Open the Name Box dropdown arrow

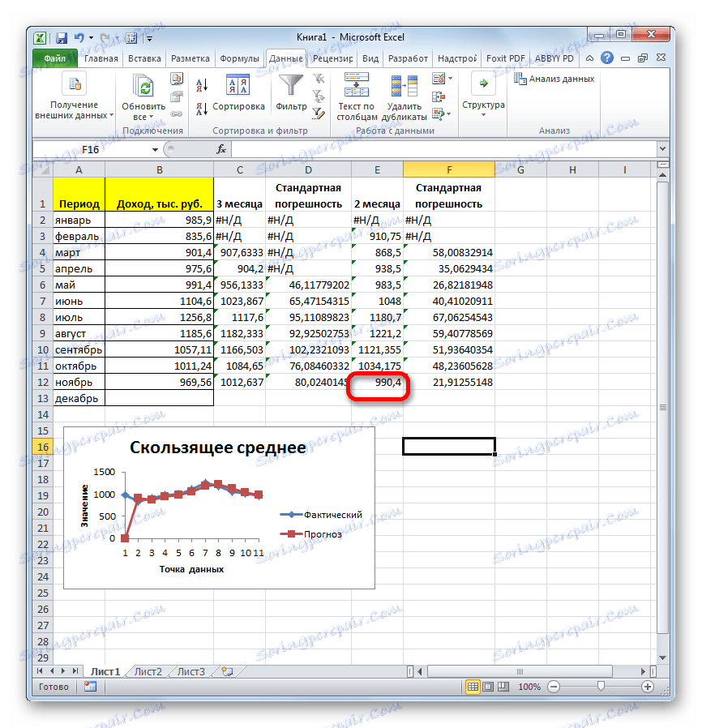156,149
